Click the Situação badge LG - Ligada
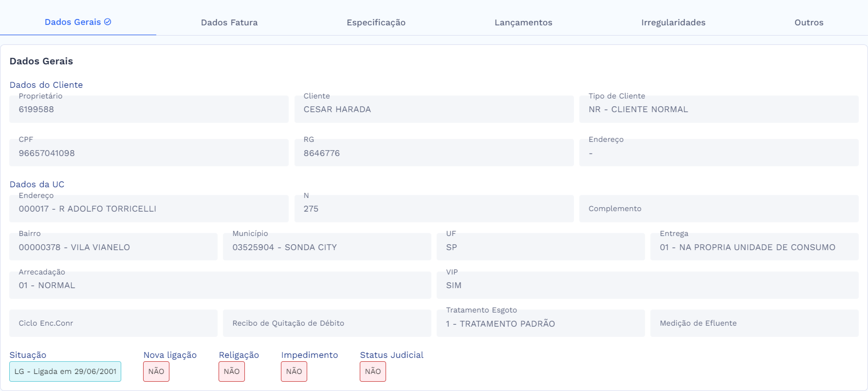Screen dimensions: 868x391 65,371
